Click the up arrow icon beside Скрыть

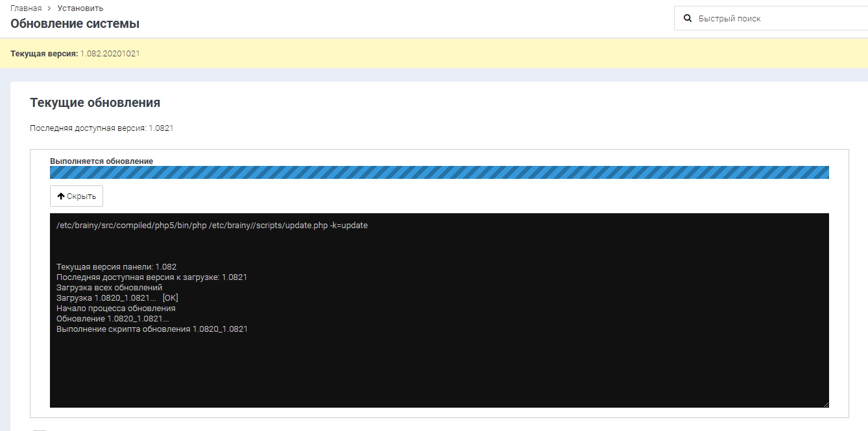coord(61,196)
